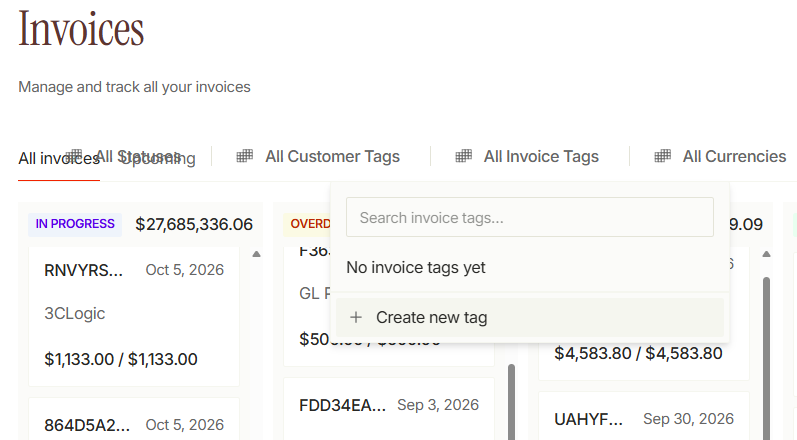This screenshot has width=797, height=440.
Task: Click the 3CLogic customer name
Action: [x=75, y=313]
